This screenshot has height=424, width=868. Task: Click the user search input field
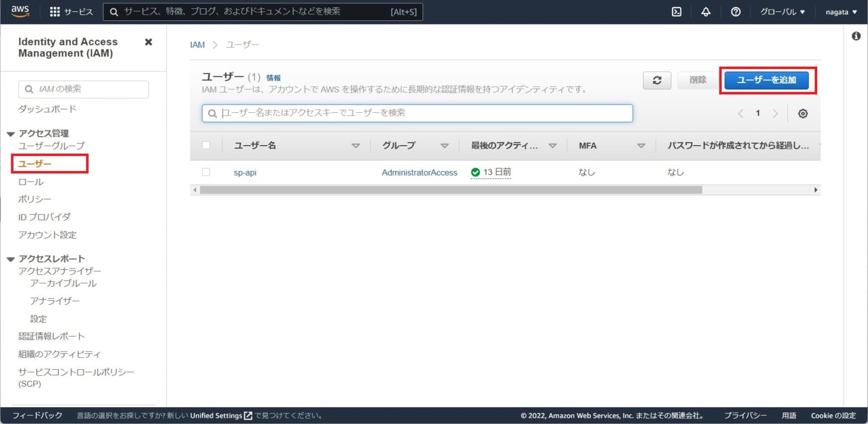(417, 113)
